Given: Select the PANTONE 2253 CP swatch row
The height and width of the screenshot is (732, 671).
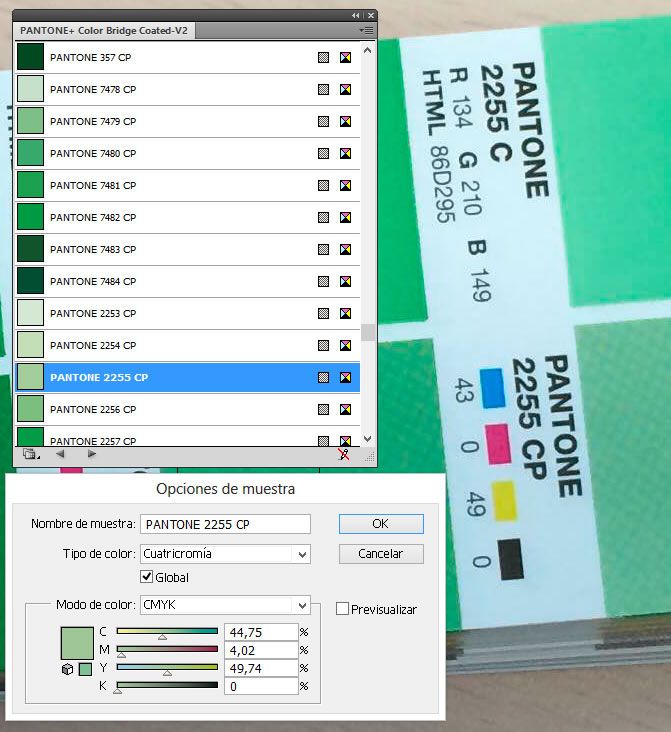Looking at the screenshot, I should point(188,313).
